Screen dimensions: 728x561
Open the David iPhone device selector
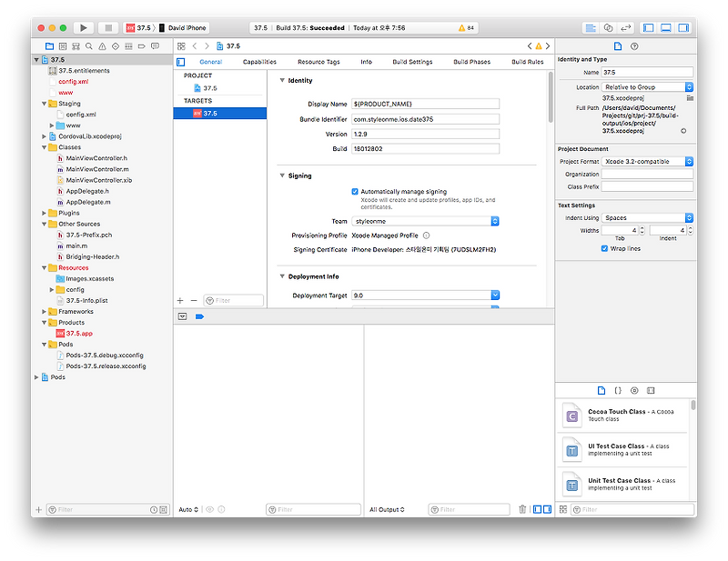[x=183, y=28]
